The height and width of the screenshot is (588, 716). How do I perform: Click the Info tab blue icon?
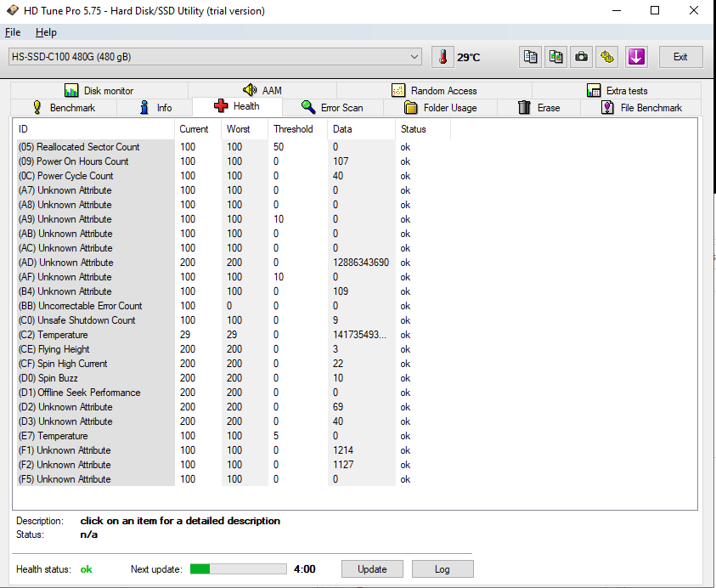point(144,107)
